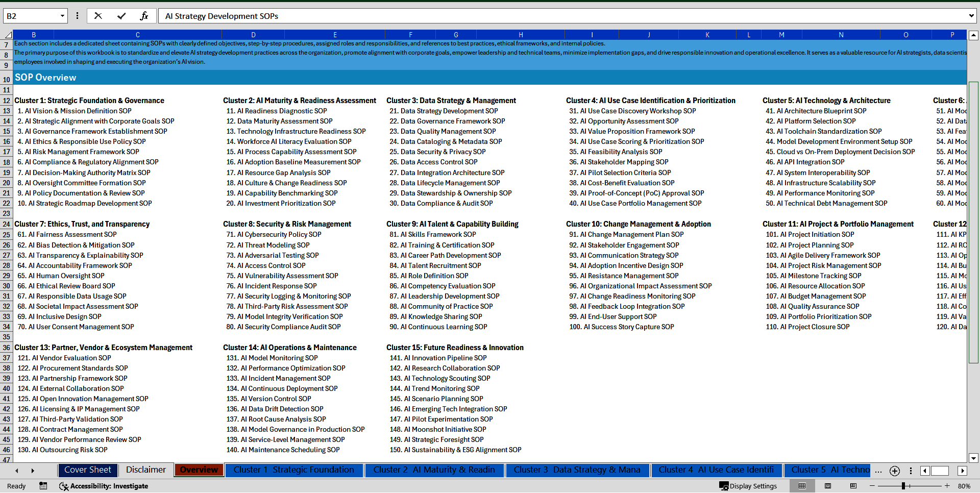Click the Display Settings button
This screenshot has width=980, height=493.
tap(748, 486)
